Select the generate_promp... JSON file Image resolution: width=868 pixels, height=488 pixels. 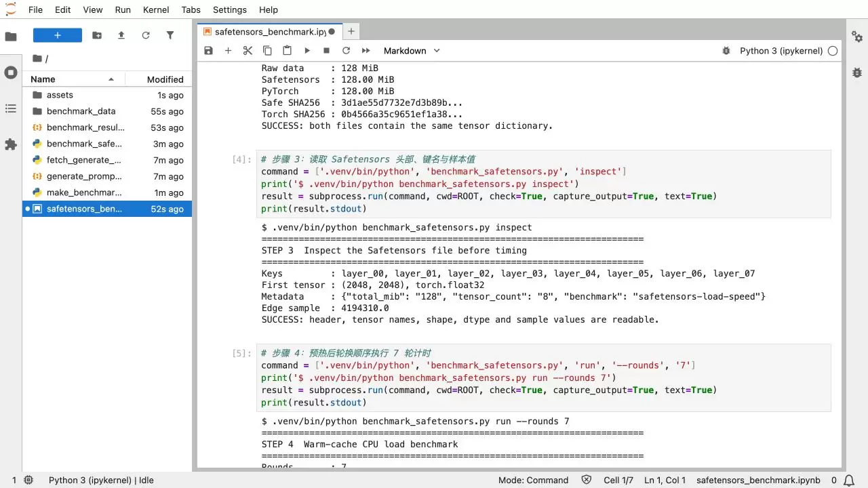pyautogui.click(x=107, y=176)
